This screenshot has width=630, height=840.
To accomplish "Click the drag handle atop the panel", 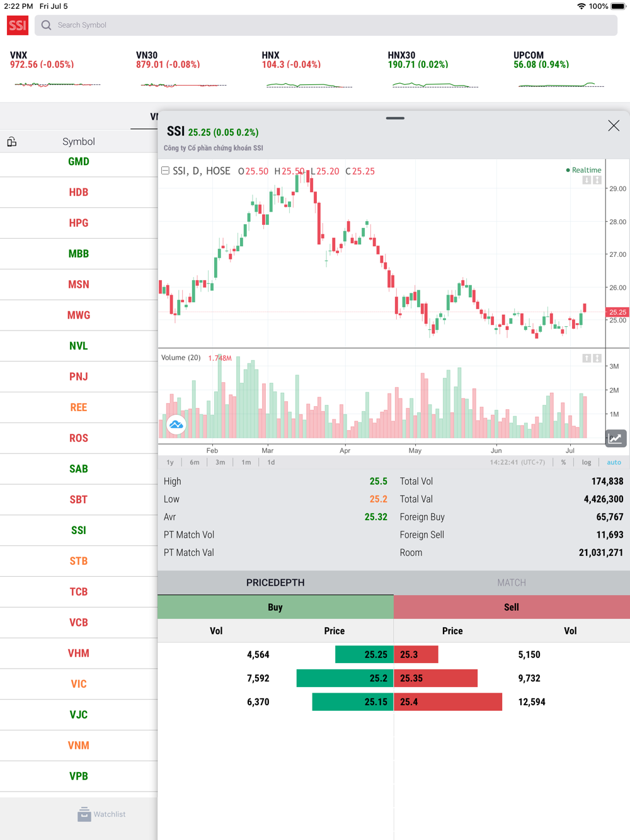I will click(x=395, y=118).
